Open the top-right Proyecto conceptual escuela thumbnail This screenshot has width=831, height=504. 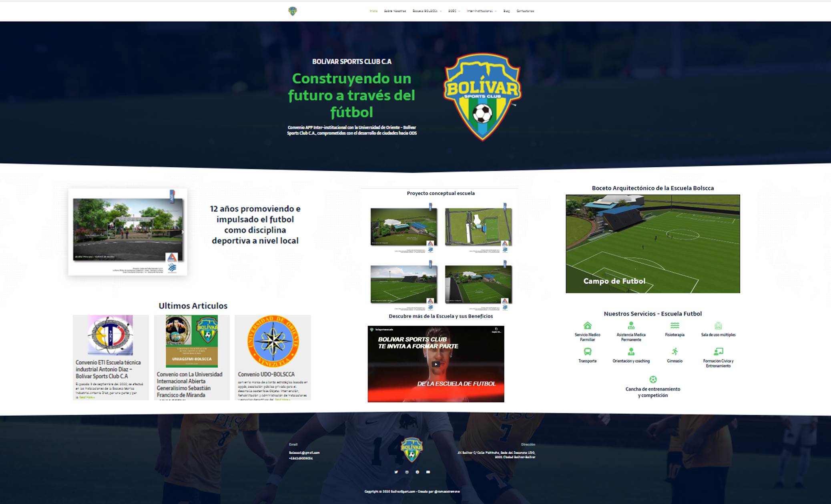point(478,227)
